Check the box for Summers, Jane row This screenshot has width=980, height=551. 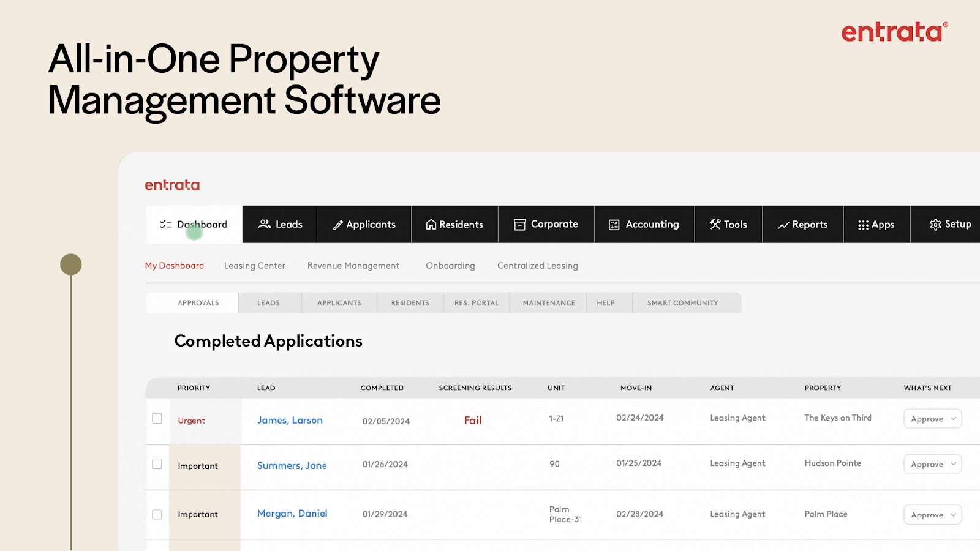[x=157, y=463]
